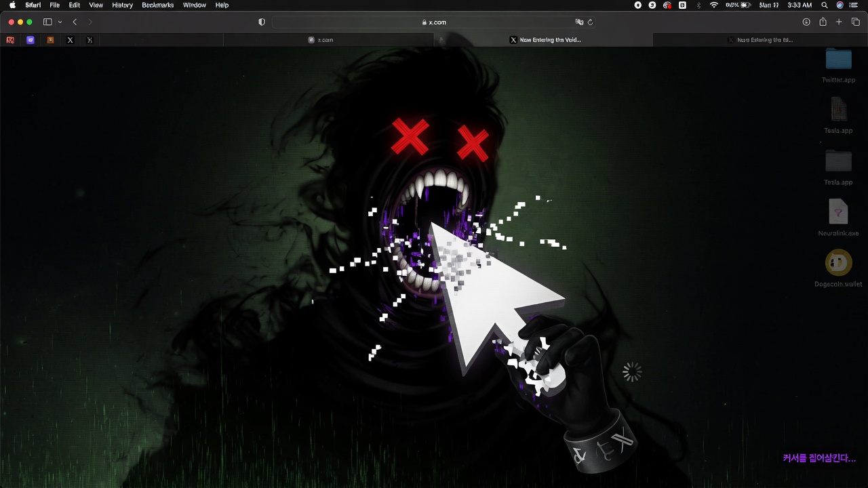Reload the current page
Image resolution: width=868 pixels, height=488 pixels.
[x=590, y=22]
